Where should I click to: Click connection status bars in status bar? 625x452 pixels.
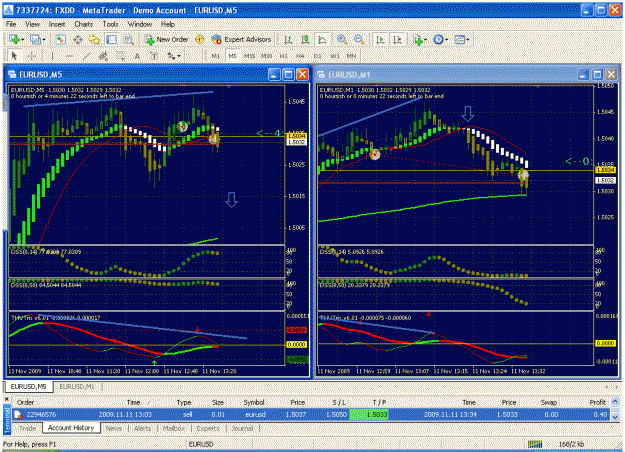[535, 444]
